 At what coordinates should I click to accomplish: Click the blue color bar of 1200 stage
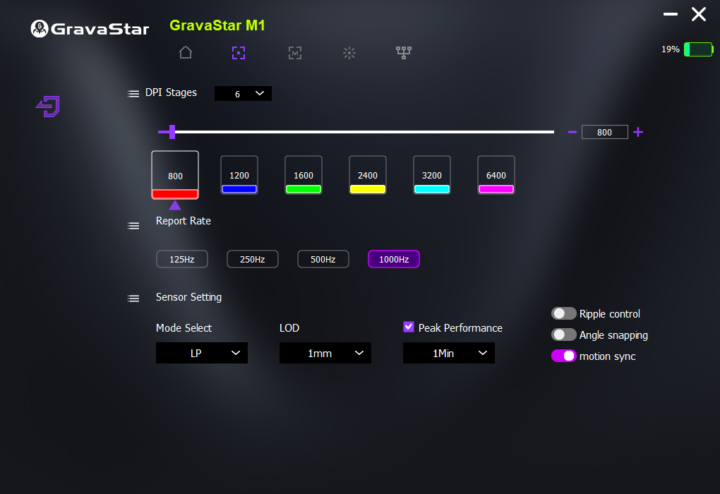239,189
